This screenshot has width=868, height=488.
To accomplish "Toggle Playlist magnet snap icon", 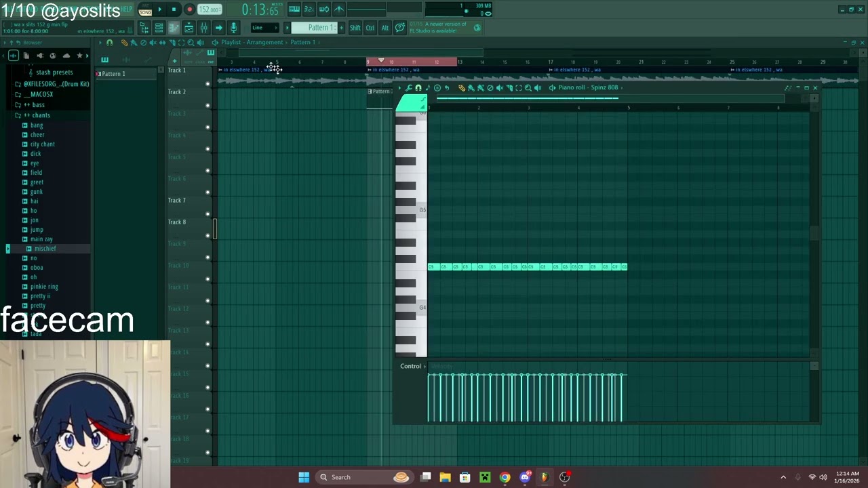I will tap(109, 43).
